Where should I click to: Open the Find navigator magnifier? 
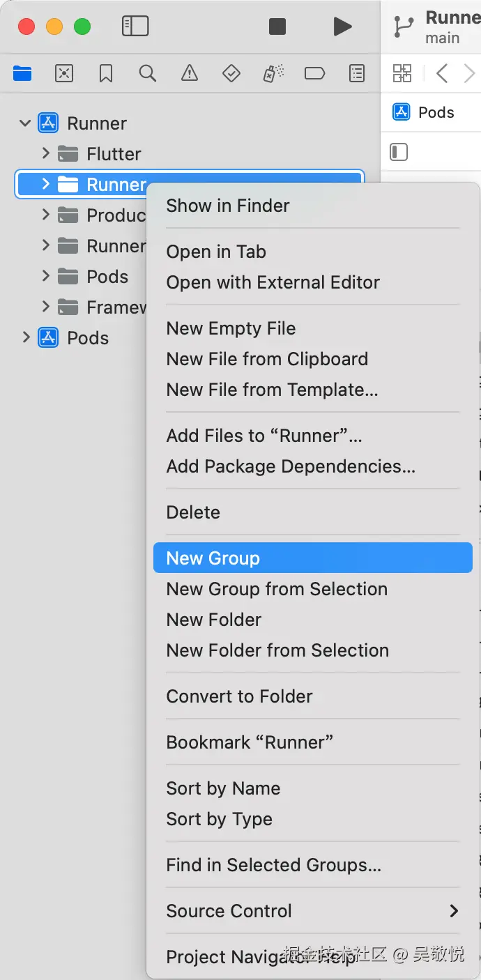point(147,73)
